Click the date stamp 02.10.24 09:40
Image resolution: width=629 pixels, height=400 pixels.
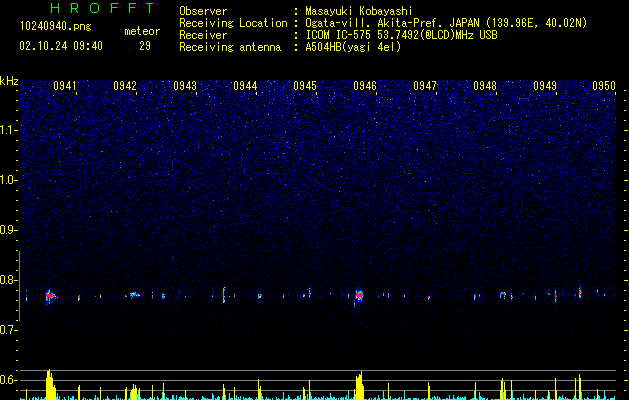click(61, 46)
